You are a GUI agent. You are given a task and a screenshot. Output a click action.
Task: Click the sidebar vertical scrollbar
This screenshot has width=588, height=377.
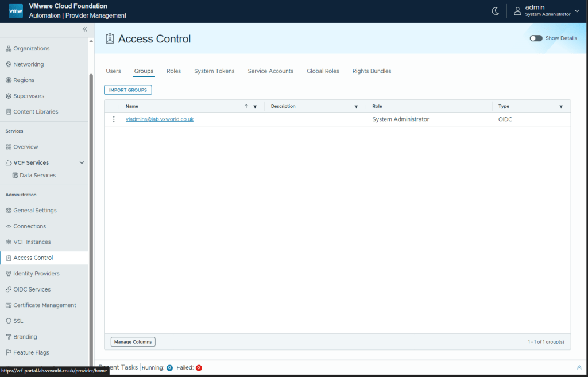tap(90, 218)
